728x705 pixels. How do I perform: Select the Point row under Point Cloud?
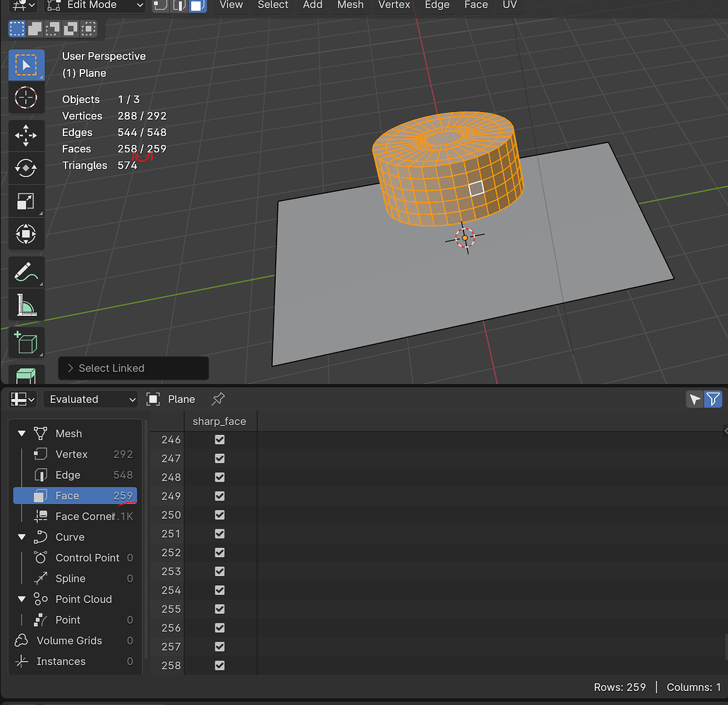75,620
